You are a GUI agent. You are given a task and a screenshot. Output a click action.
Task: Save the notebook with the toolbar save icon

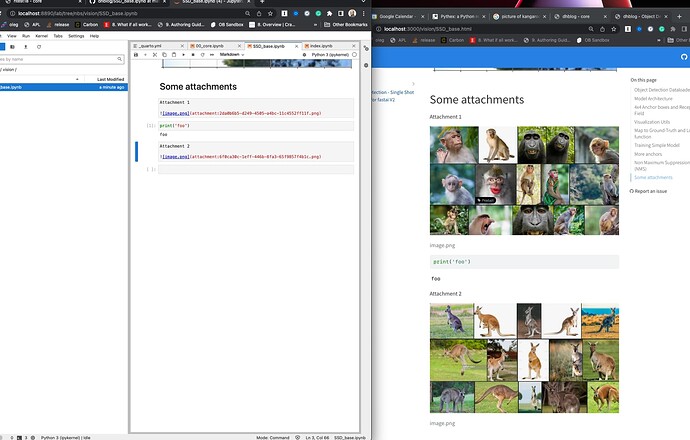pos(136,54)
